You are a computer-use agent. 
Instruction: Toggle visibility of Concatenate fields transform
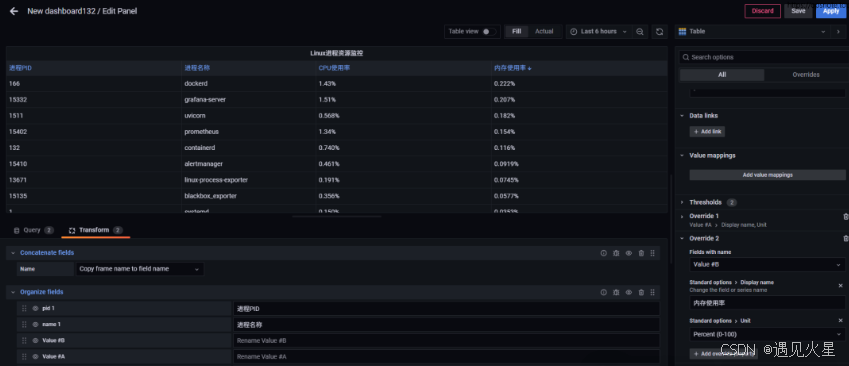click(629, 253)
